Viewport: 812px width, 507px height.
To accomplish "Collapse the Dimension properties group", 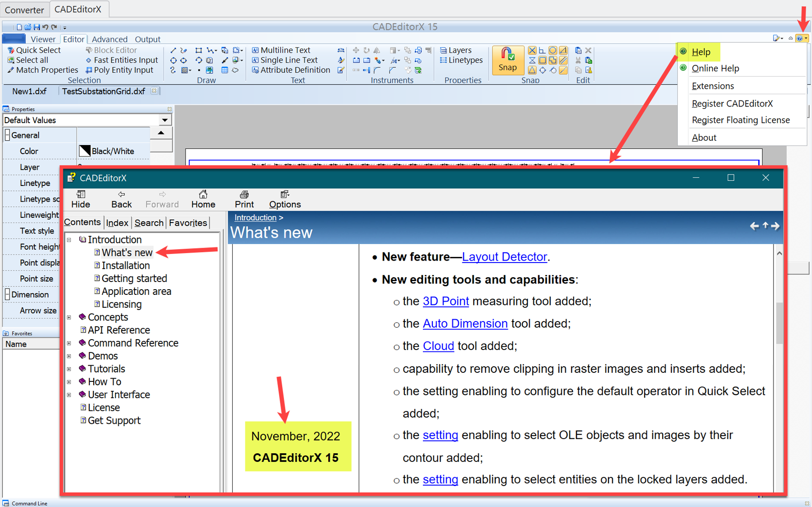I will point(7,294).
